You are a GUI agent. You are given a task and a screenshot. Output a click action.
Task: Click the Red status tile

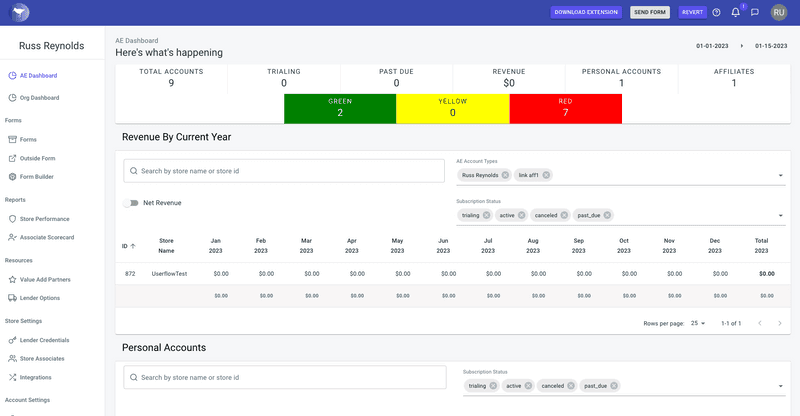coord(565,108)
